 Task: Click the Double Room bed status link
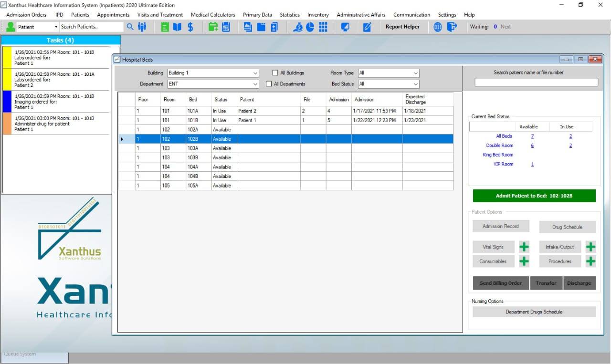[x=499, y=146]
